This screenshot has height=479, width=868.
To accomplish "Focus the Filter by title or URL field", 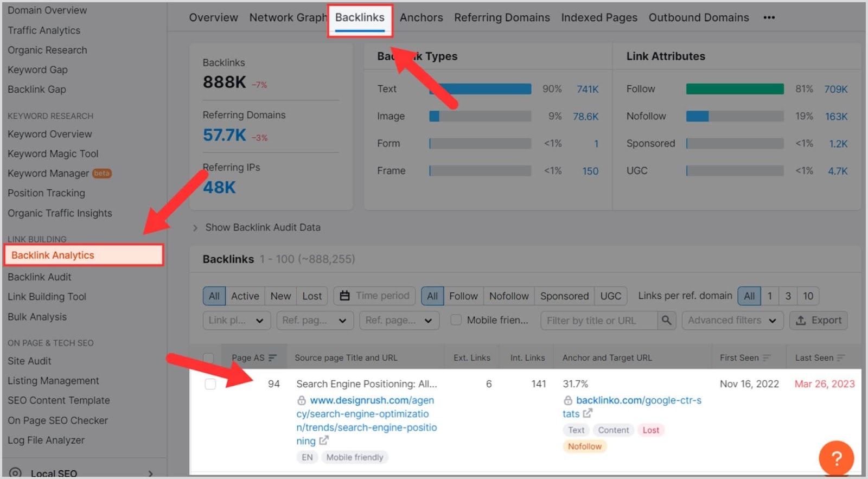I will coord(599,321).
